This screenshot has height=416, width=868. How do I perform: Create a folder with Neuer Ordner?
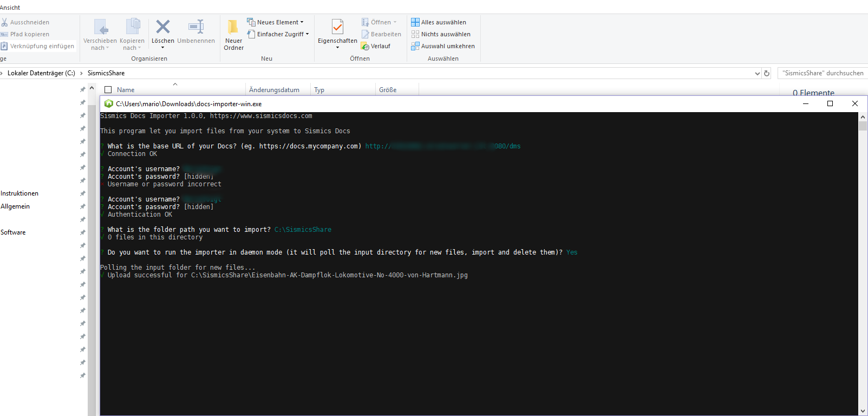pos(233,35)
